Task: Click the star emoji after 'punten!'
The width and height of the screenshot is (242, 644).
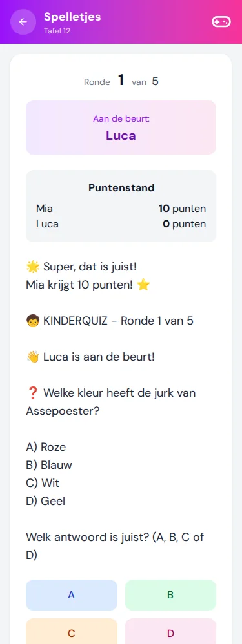Action: click(x=143, y=285)
